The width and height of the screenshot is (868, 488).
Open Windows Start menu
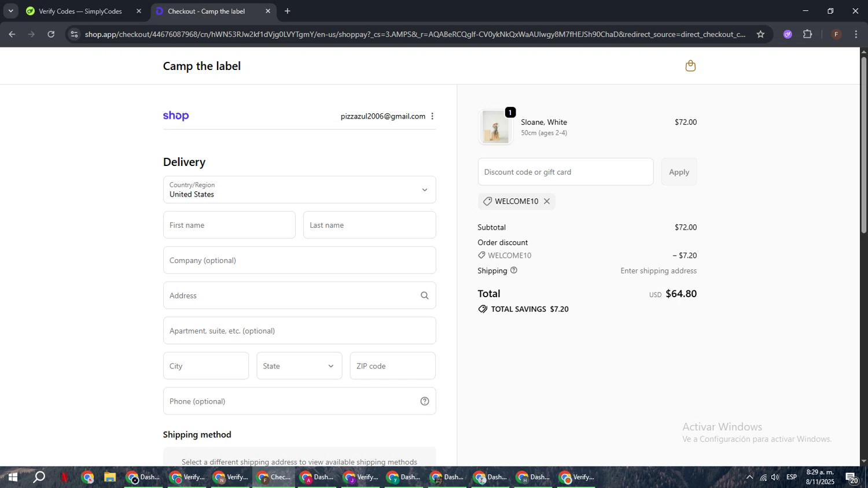coord(12,477)
